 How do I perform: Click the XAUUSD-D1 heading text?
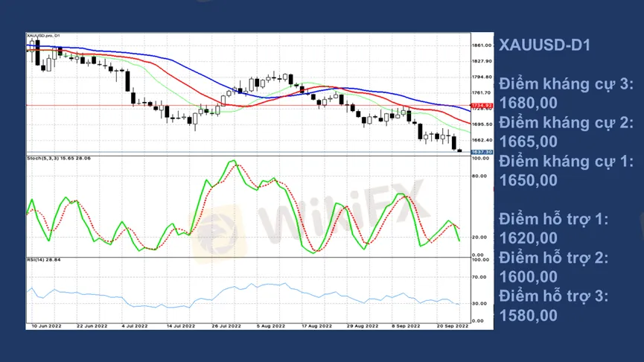pos(544,45)
